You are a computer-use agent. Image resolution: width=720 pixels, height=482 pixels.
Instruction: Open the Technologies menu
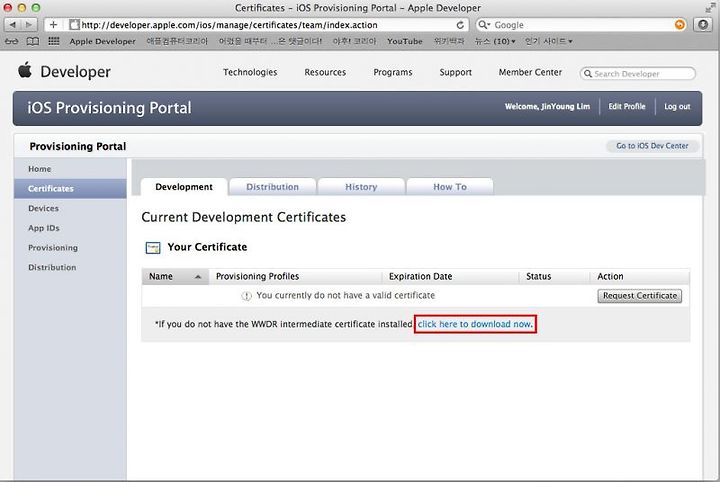click(250, 72)
